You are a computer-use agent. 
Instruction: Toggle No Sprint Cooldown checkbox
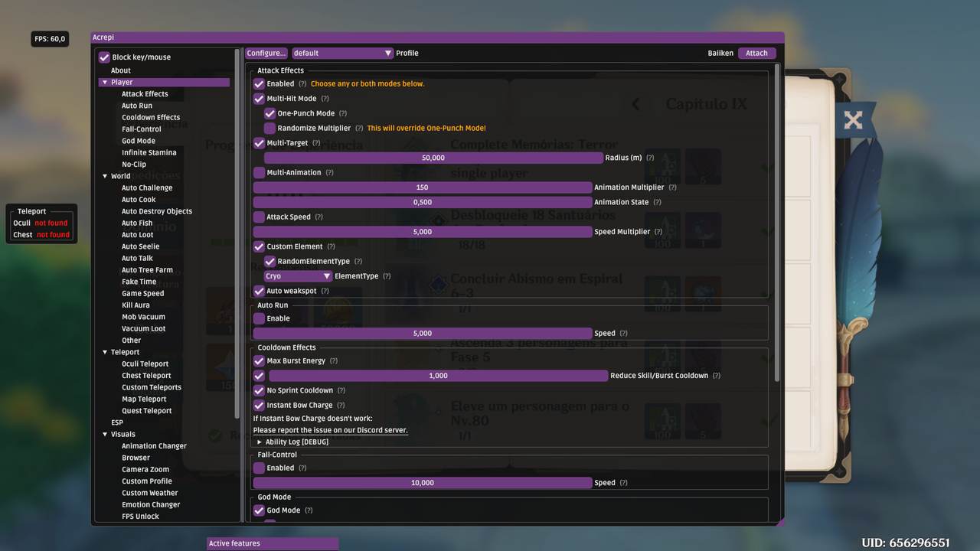point(259,390)
